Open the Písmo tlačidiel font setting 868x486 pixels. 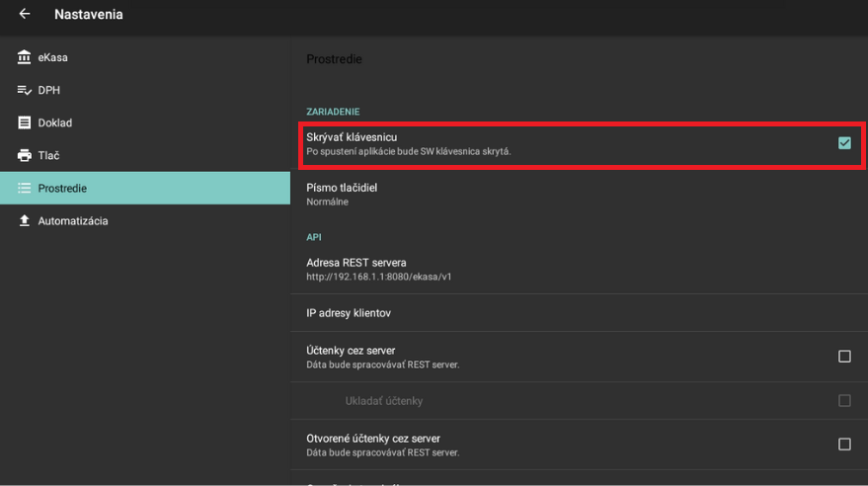tap(342, 194)
